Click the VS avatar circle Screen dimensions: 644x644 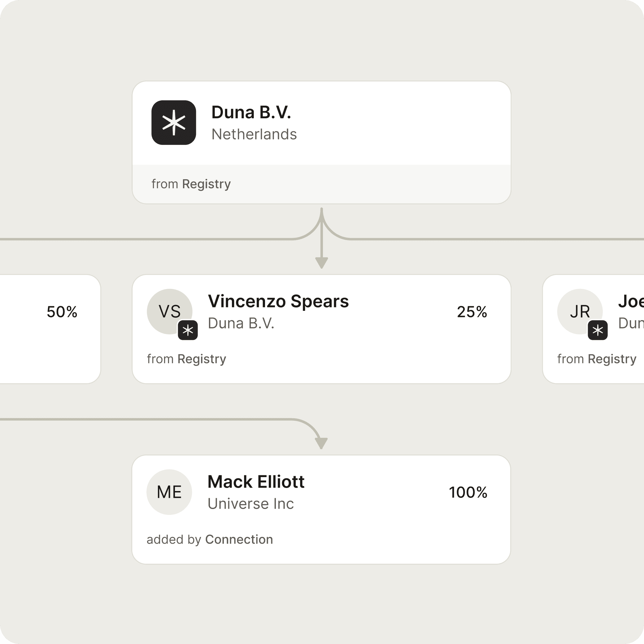169,311
